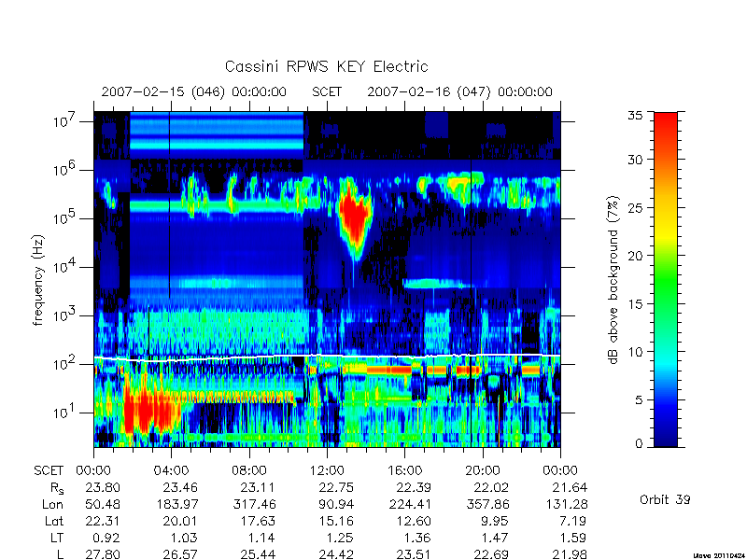
Task: Click the LT value 1.25
Action: (339, 538)
